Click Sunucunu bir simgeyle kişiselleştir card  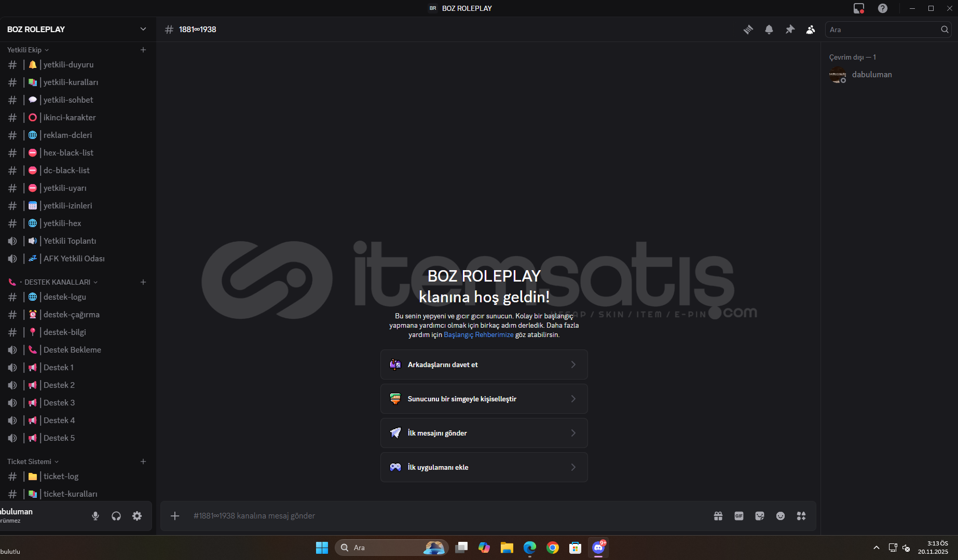tap(484, 399)
